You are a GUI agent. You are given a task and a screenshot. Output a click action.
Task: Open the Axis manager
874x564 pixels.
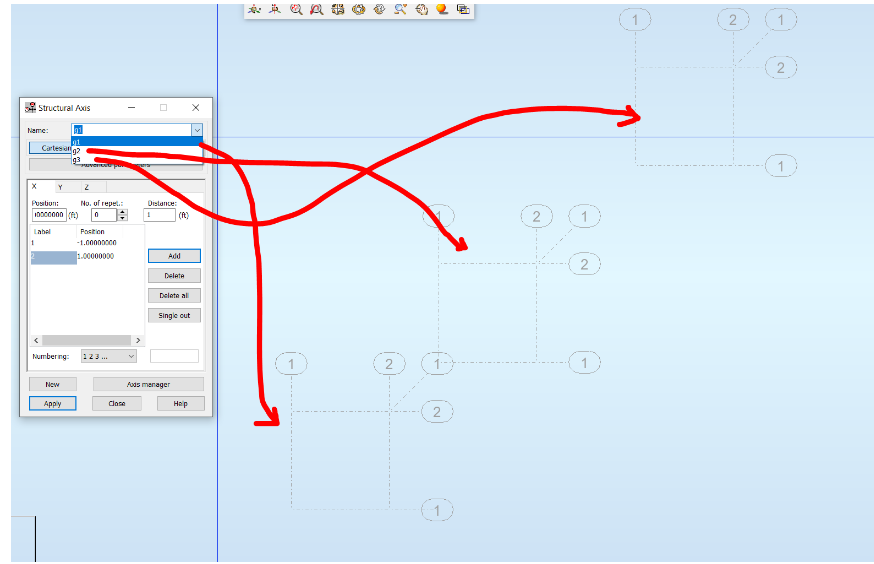click(148, 385)
